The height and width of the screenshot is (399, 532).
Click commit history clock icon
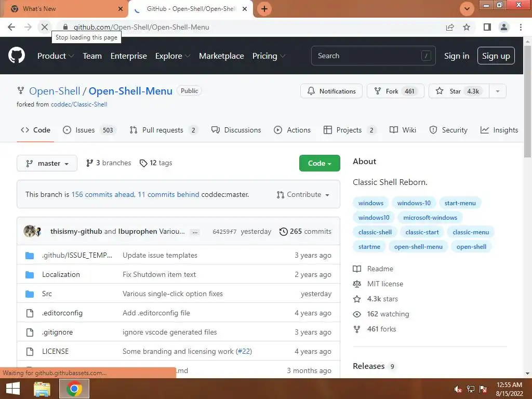tap(283, 231)
